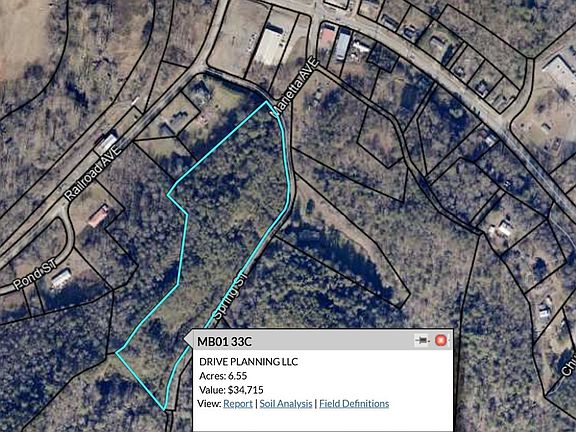Pin the MB01 33C parcel popup
This screenshot has width=576, height=432.
422,341
